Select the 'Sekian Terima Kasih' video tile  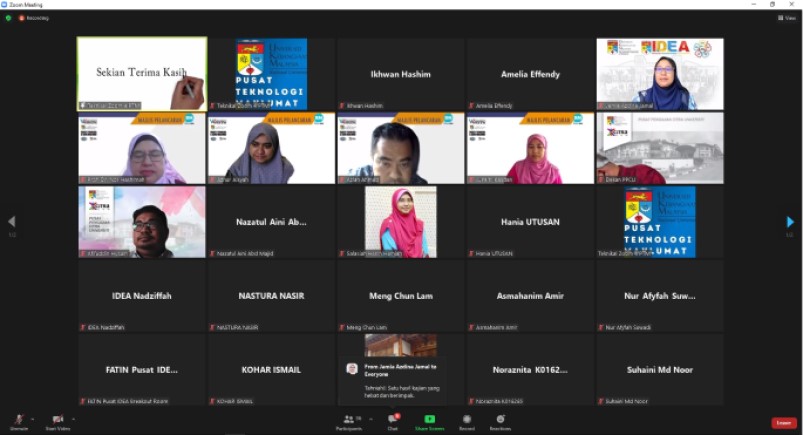pyautogui.click(x=142, y=73)
